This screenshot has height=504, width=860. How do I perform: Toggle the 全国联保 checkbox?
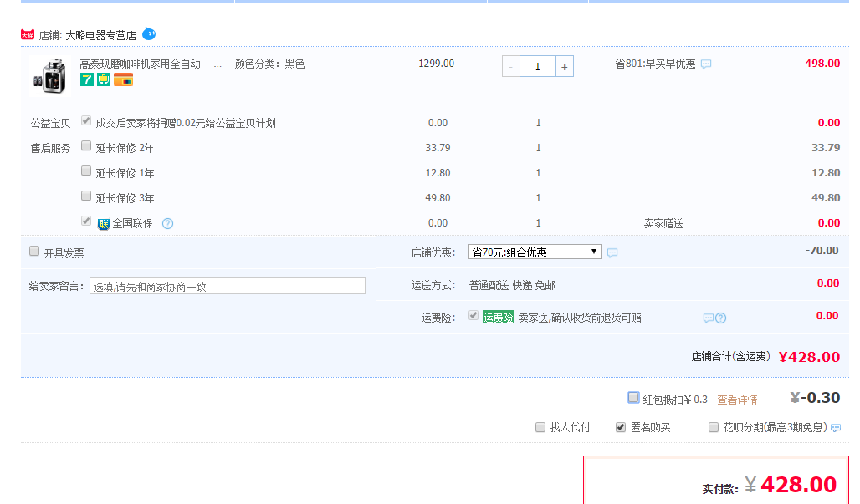[x=86, y=221]
